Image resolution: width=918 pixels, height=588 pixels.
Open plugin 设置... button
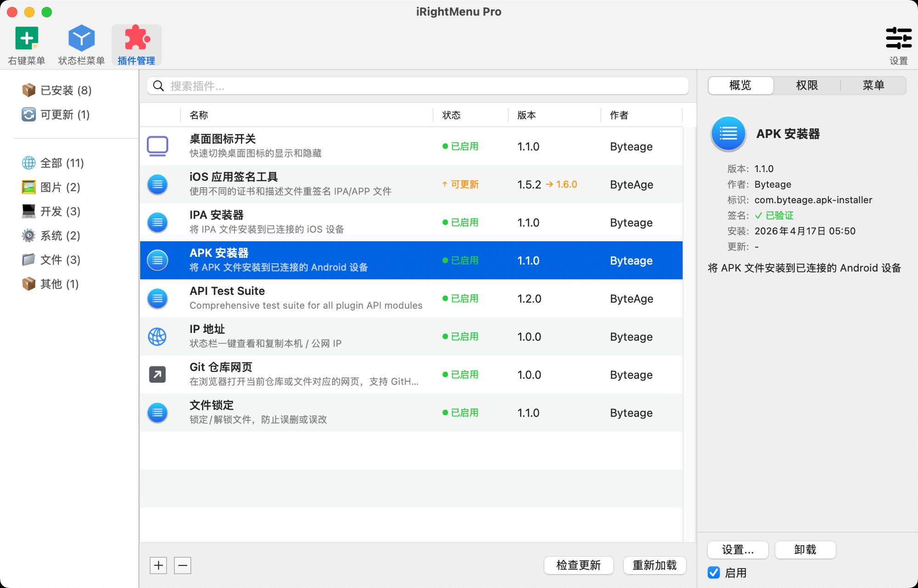[x=738, y=550]
